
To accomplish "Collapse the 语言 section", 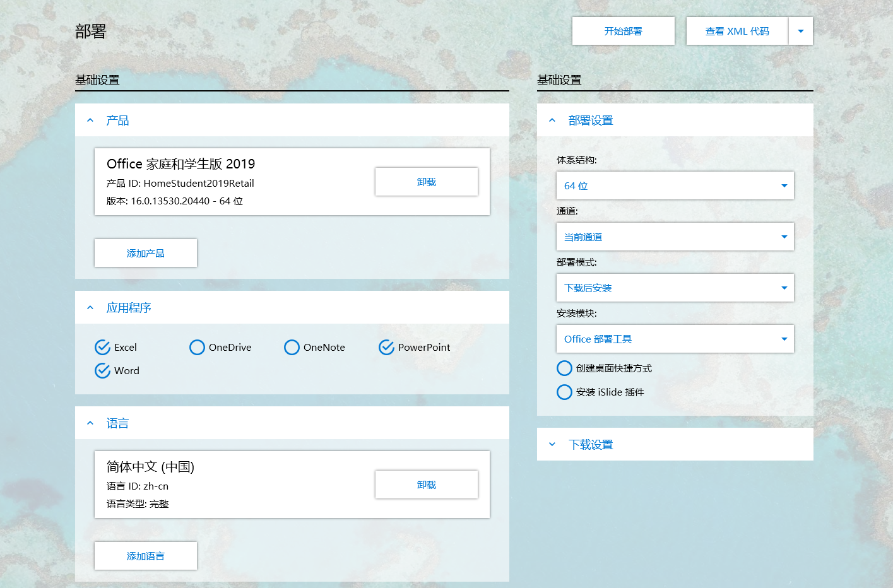I will pos(90,423).
